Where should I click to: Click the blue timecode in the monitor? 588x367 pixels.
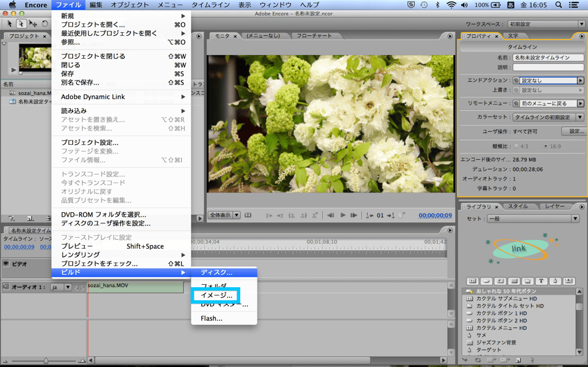[x=435, y=215]
